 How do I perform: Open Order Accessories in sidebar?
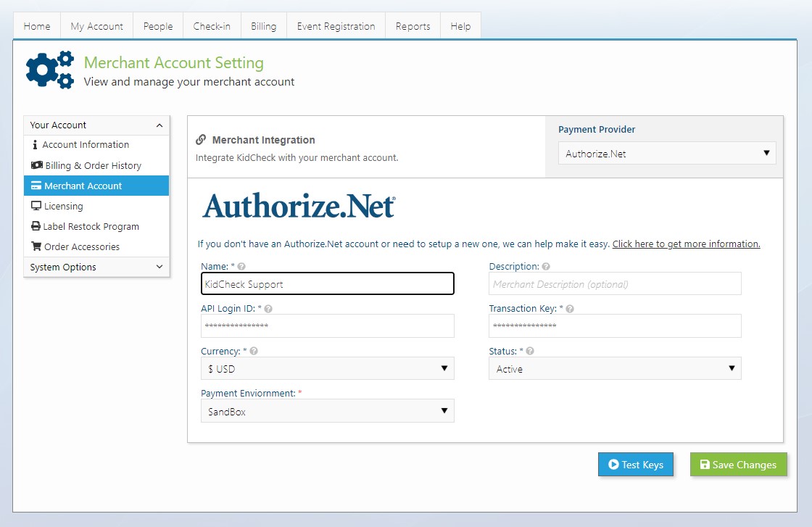[x=96, y=247]
